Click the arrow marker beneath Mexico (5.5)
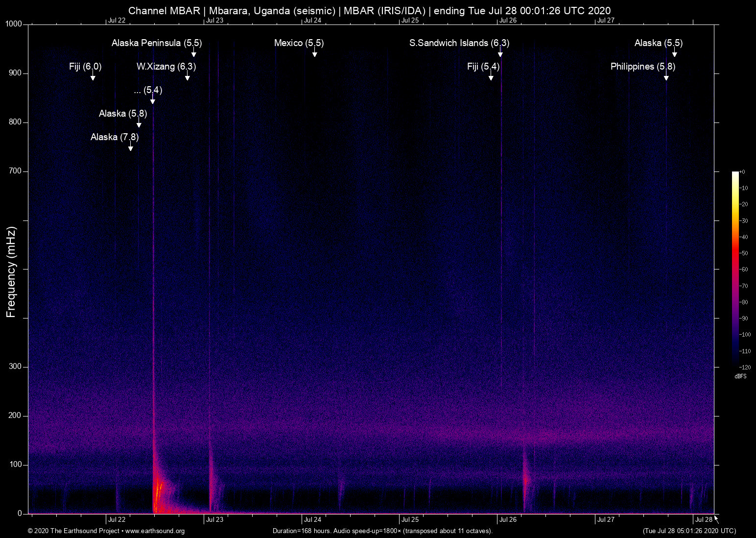 click(x=315, y=53)
